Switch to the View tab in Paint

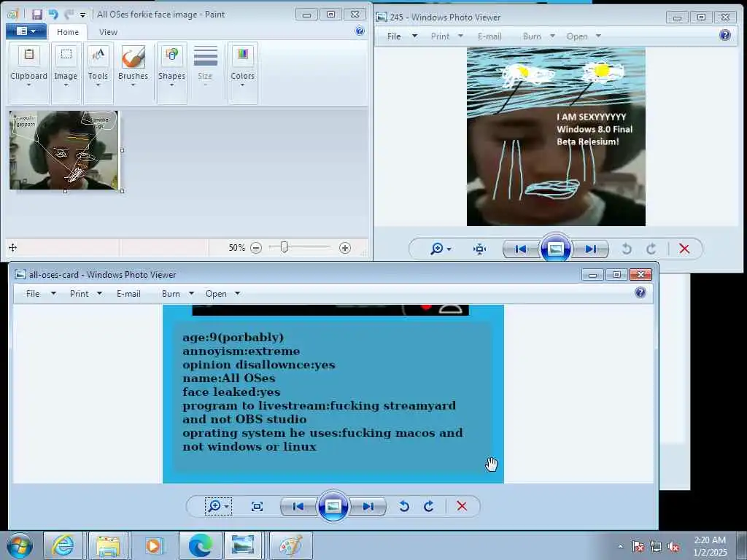[108, 32]
